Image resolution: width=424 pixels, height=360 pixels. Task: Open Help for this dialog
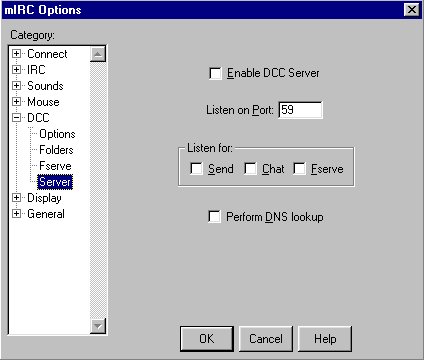(x=325, y=339)
